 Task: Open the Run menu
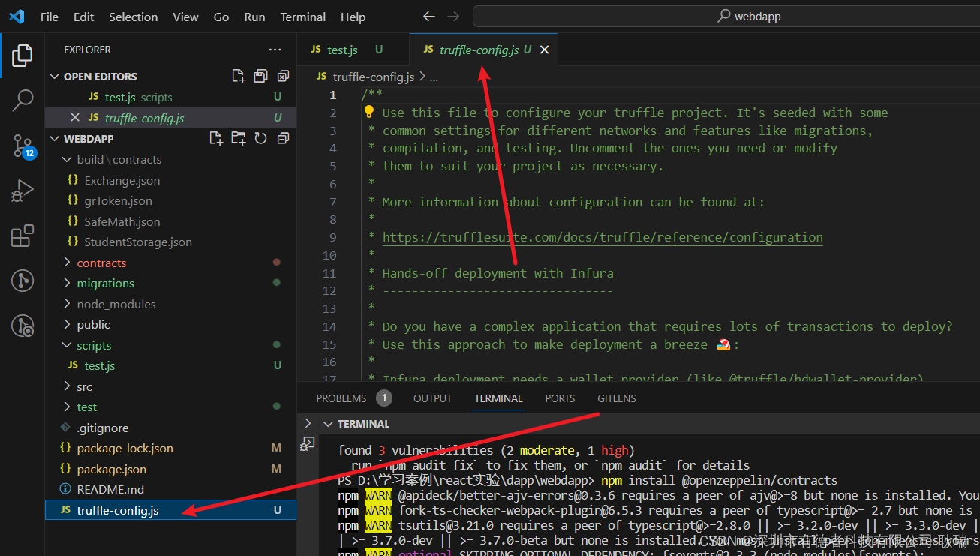point(255,17)
